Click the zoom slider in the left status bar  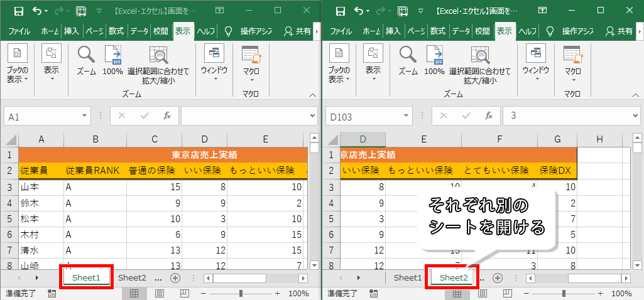(242, 293)
